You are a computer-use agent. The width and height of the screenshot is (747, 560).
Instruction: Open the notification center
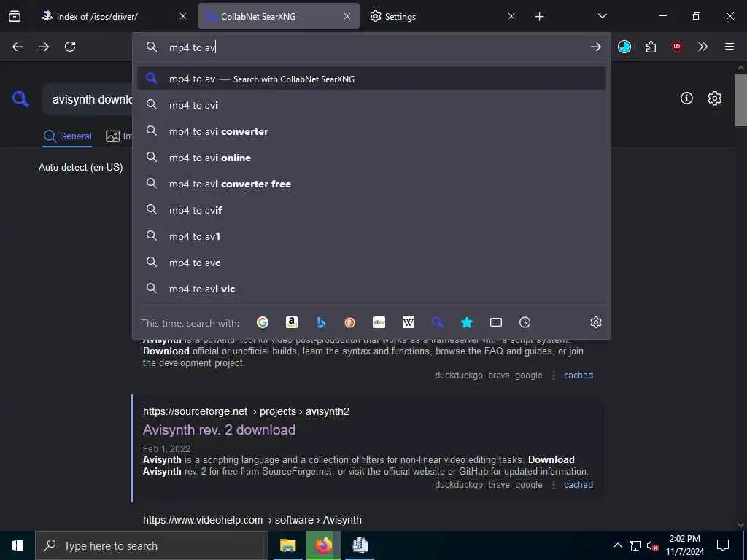(723, 545)
